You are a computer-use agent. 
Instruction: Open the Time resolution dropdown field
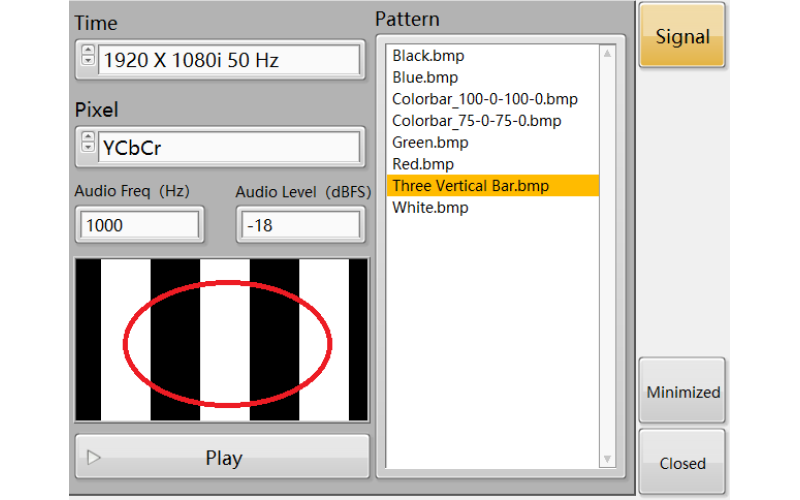point(229,60)
